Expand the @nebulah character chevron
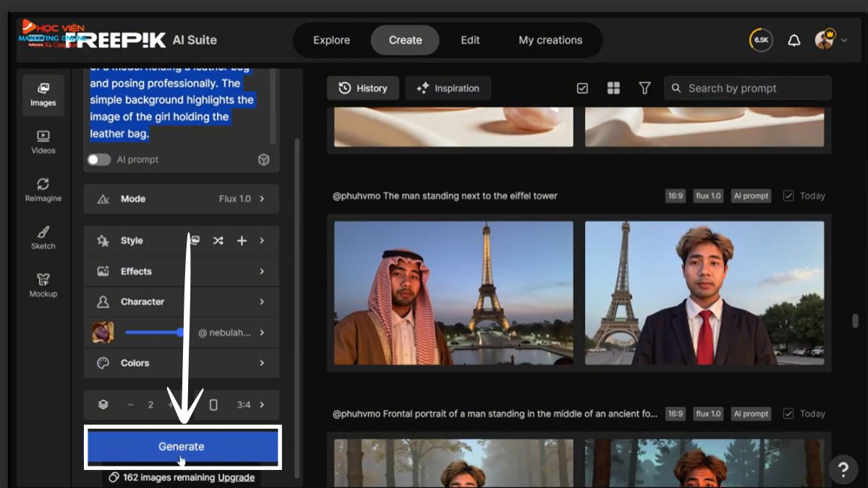 coord(262,333)
